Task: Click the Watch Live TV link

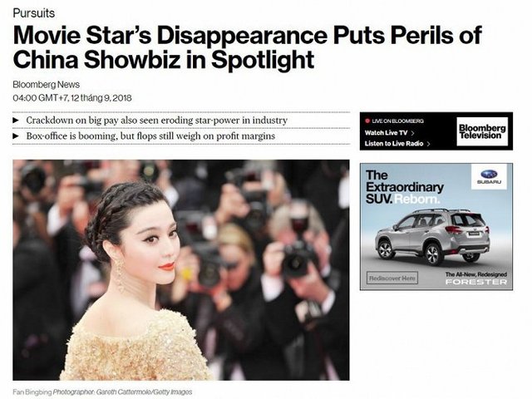Action: coord(386,133)
